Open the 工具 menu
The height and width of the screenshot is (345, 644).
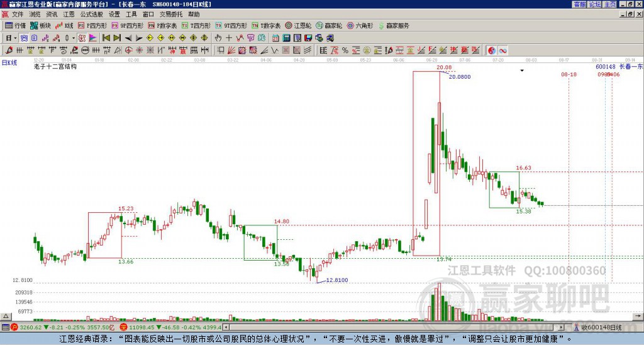pos(131,14)
